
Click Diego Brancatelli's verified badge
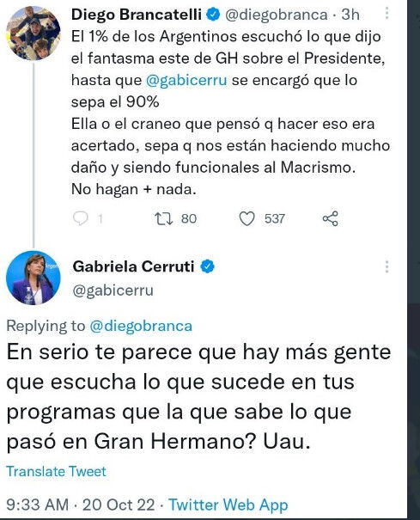214,15
